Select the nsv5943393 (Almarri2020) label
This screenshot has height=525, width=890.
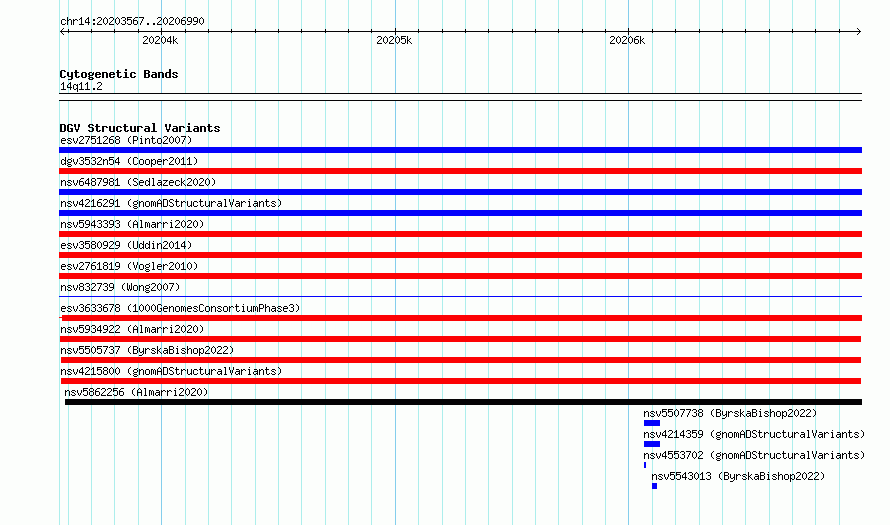pos(132,224)
